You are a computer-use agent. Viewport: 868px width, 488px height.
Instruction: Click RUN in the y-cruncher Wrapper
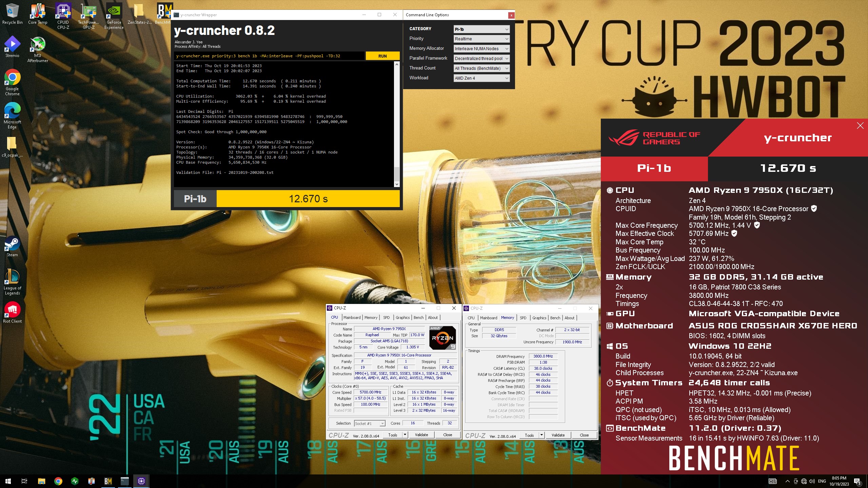point(382,56)
